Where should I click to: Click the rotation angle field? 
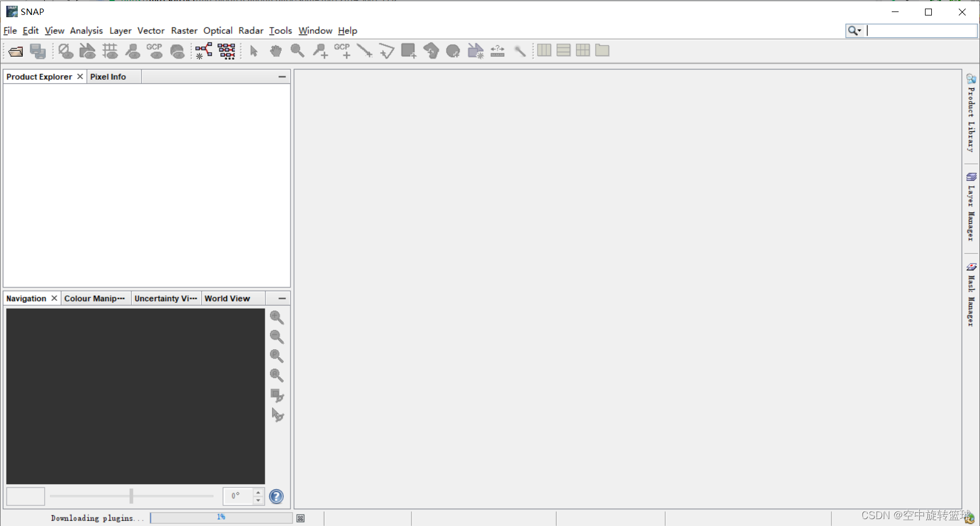click(x=238, y=496)
